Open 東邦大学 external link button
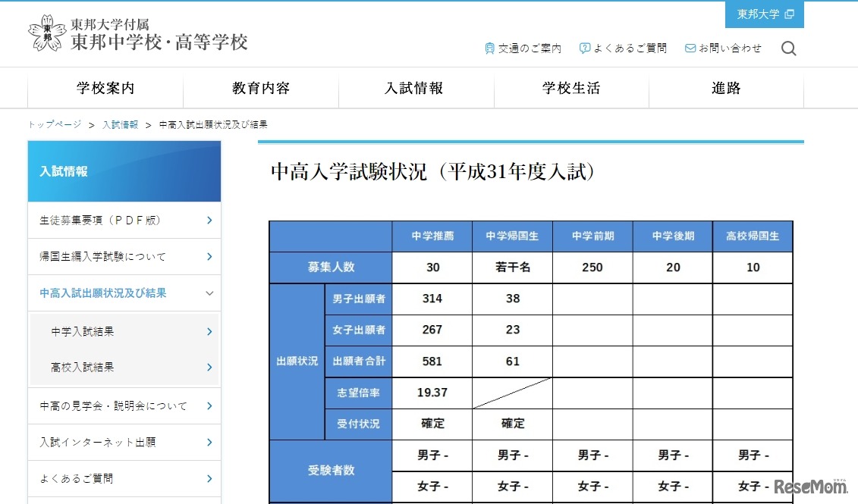Screen dimensions: 858x504 765,14
